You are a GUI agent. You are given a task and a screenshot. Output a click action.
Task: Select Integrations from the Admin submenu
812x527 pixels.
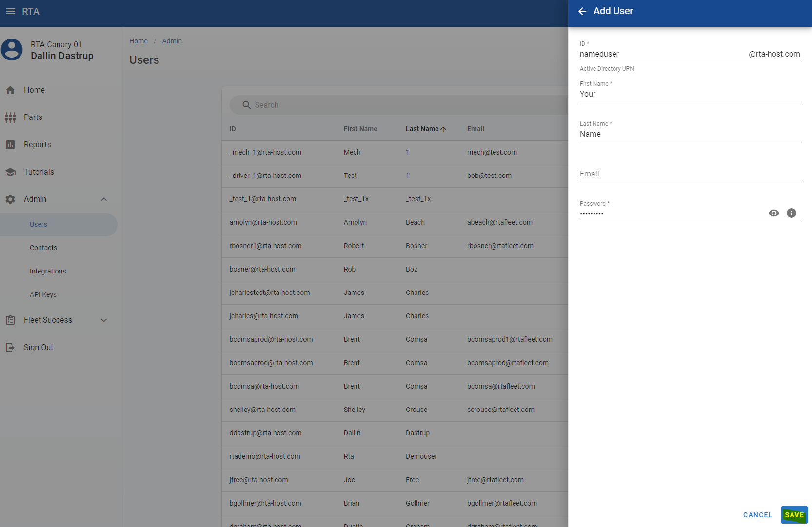pyautogui.click(x=48, y=271)
